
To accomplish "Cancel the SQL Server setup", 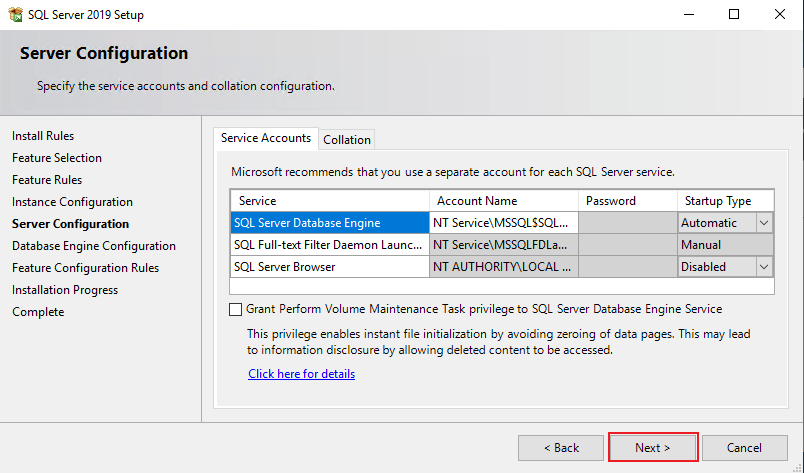I will (x=744, y=447).
